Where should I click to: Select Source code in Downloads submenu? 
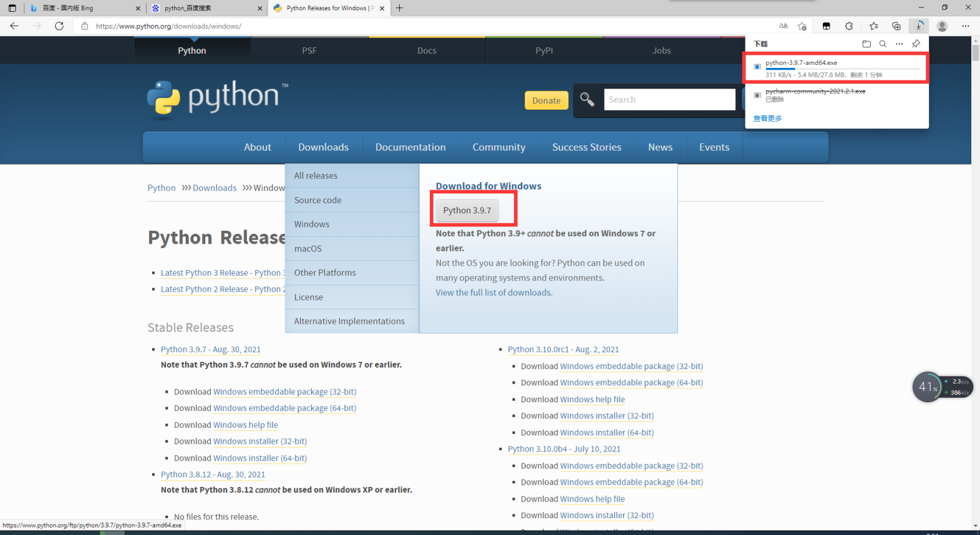352,200
